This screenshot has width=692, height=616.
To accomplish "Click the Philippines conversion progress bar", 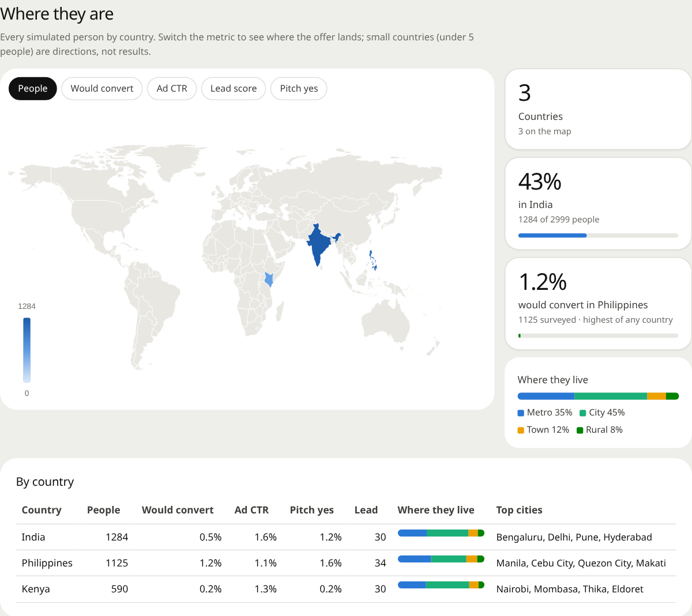I will click(598, 335).
